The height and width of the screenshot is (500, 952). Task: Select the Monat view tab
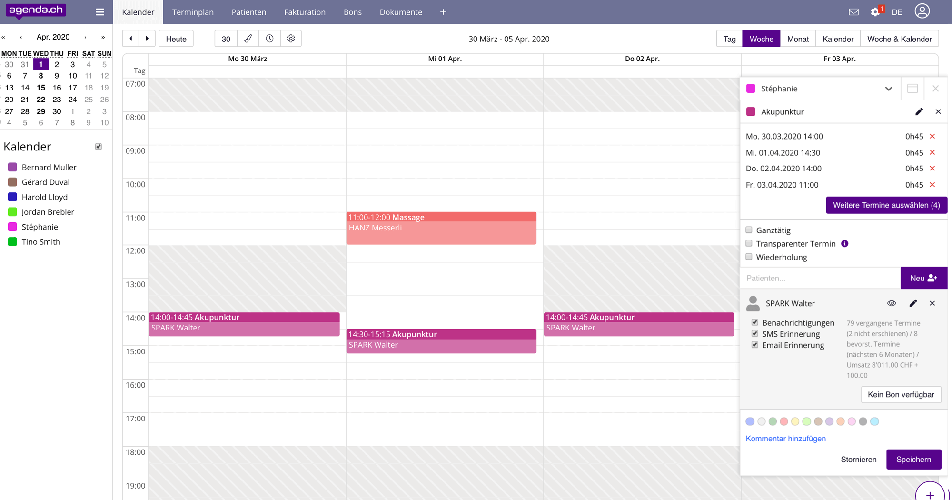click(798, 38)
